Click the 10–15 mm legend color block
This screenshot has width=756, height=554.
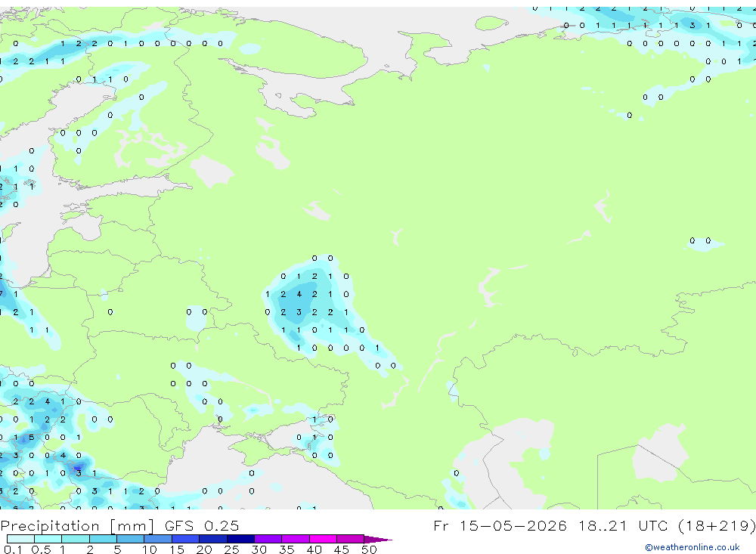click(x=158, y=539)
